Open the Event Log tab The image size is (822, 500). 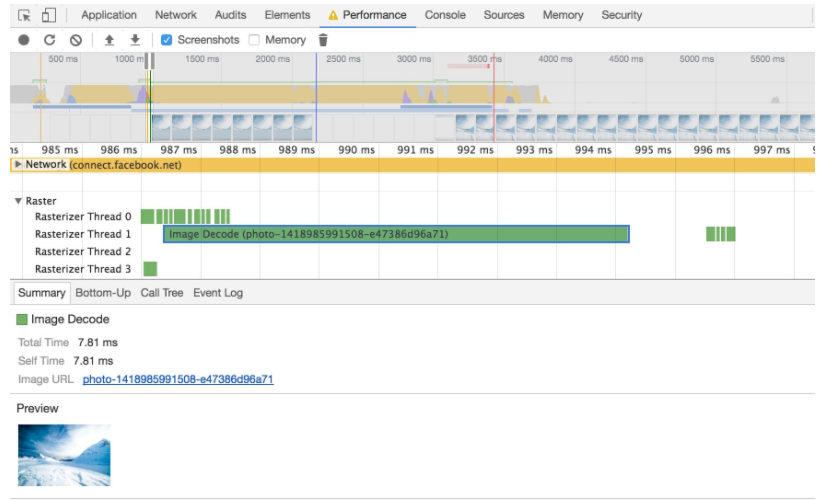click(x=218, y=293)
